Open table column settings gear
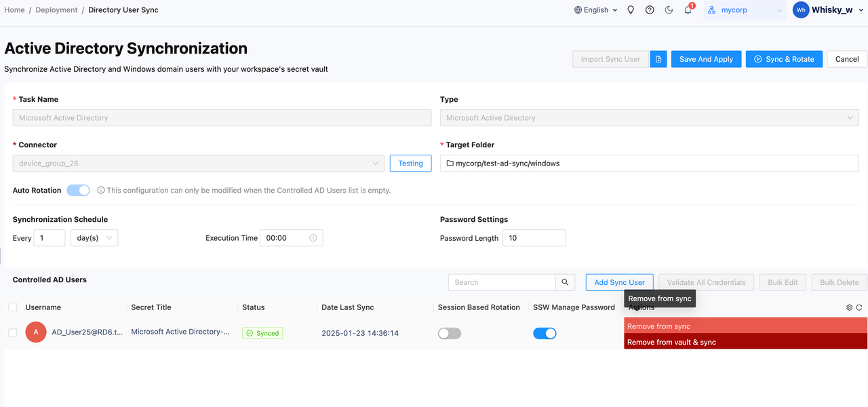Image resolution: width=868 pixels, height=407 pixels. click(x=849, y=307)
